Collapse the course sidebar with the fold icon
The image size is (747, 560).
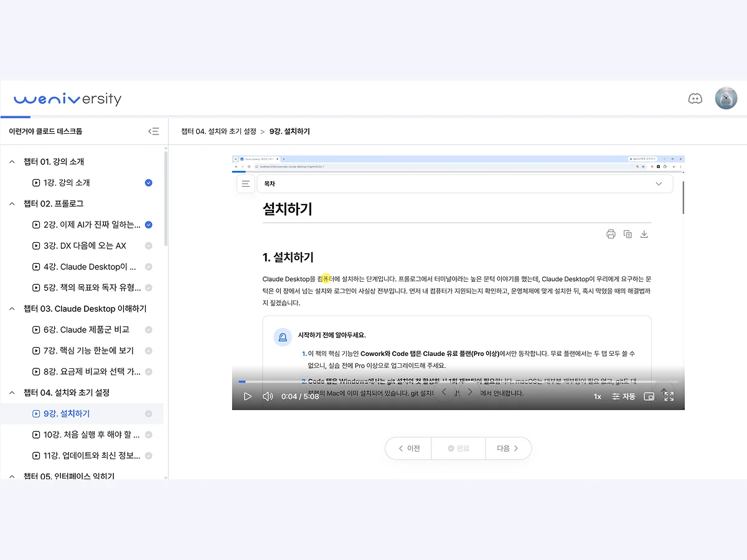(x=153, y=131)
